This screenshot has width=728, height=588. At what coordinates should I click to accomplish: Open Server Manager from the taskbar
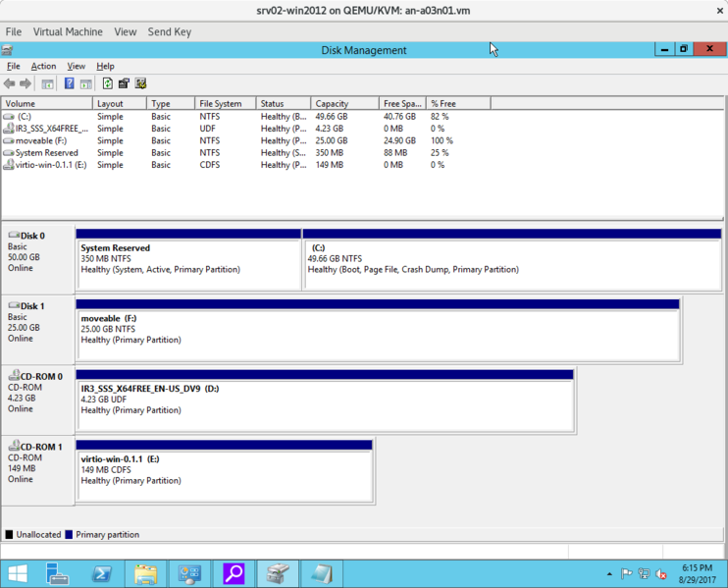pos(58,573)
